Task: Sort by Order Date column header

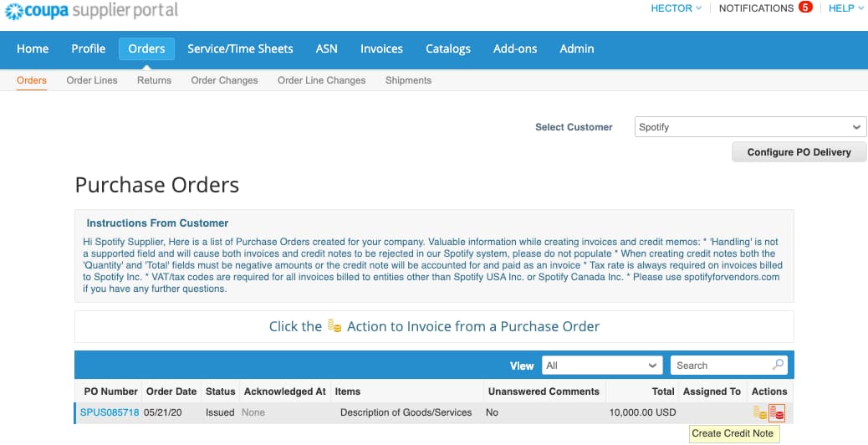Action: tap(171, 391)
